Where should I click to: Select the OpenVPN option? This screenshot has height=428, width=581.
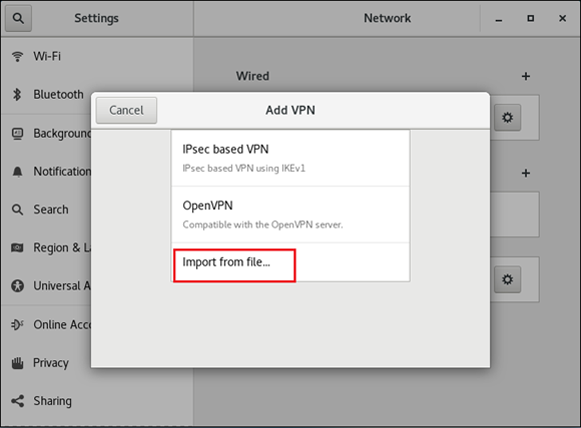point(290,215)
